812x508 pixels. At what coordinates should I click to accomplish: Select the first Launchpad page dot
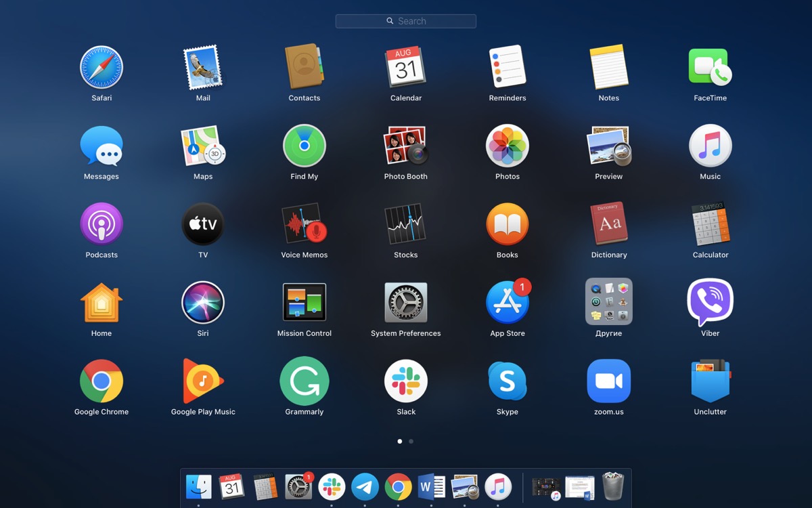click(400, 442)
